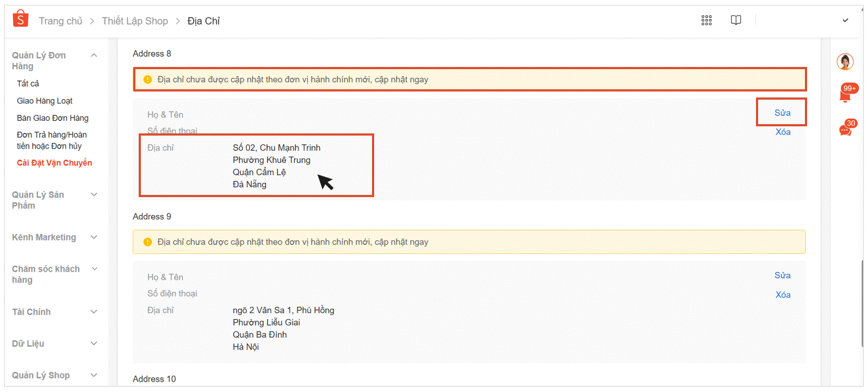Open account dropdown arrow in top bar

845,21
